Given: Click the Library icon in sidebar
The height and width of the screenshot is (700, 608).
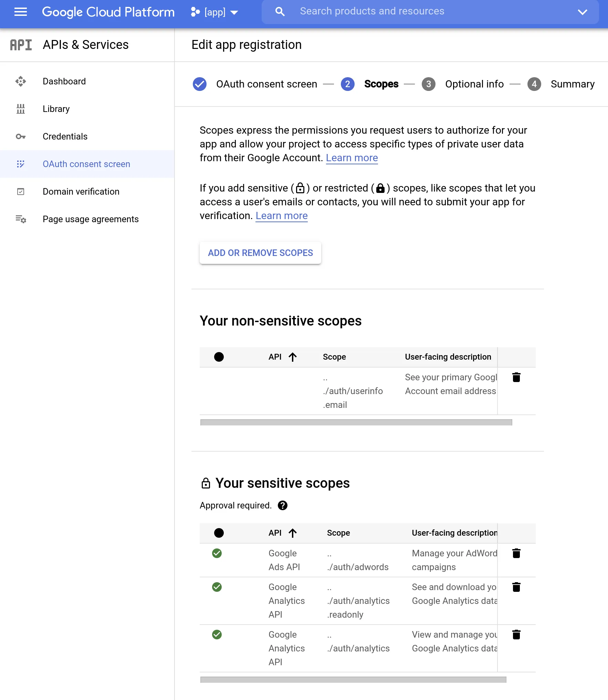Looking at the screenshot, I should tap(21, 109).
